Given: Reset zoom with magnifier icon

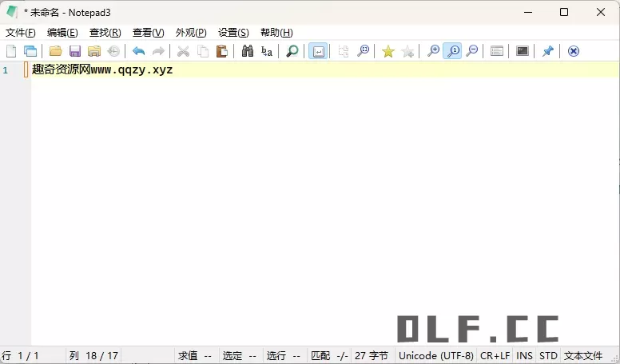Looking at the screenshot, I should click(x=452, y=51).
